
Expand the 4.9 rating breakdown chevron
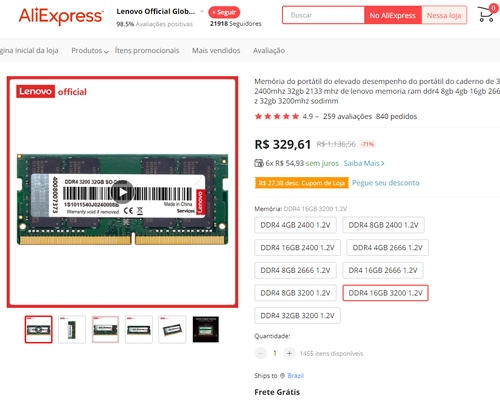317,117
